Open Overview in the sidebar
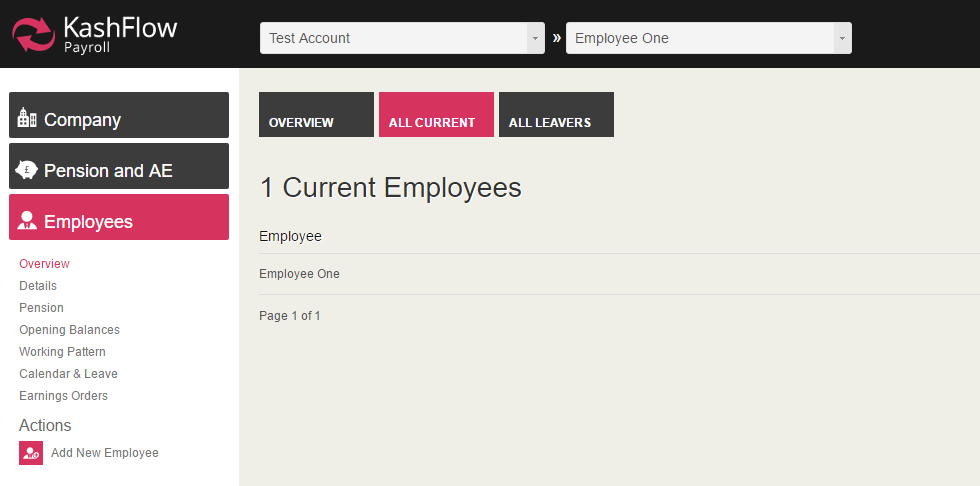 [44, 264]
